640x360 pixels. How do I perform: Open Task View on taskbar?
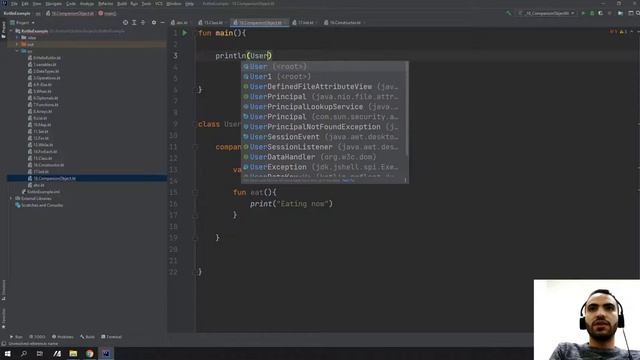tap(40, 353)
